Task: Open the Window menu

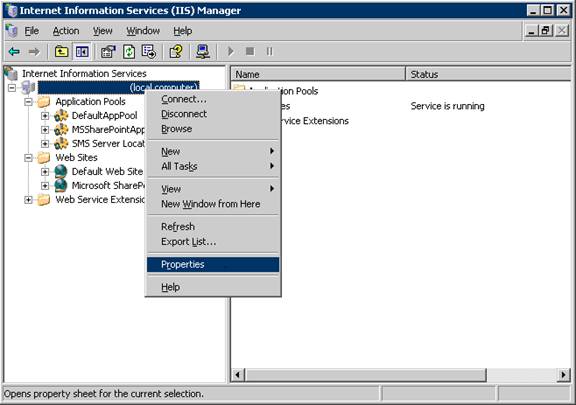Action: point(143,31)
